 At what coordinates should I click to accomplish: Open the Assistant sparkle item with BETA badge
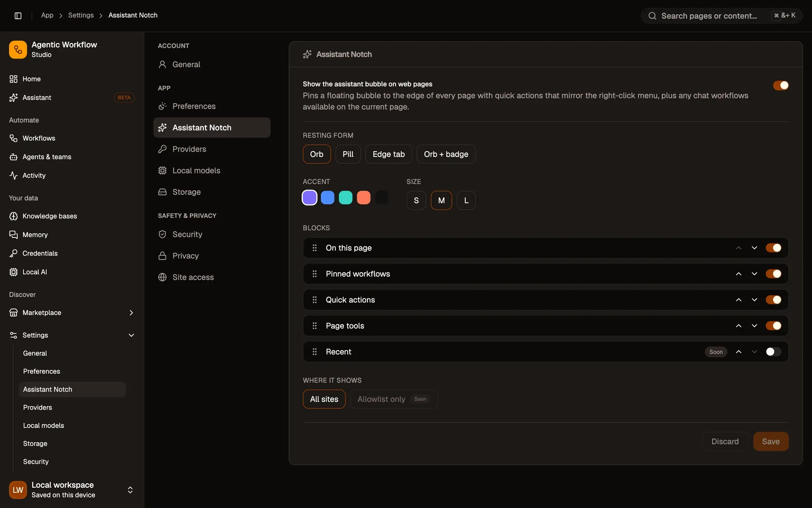72,98
